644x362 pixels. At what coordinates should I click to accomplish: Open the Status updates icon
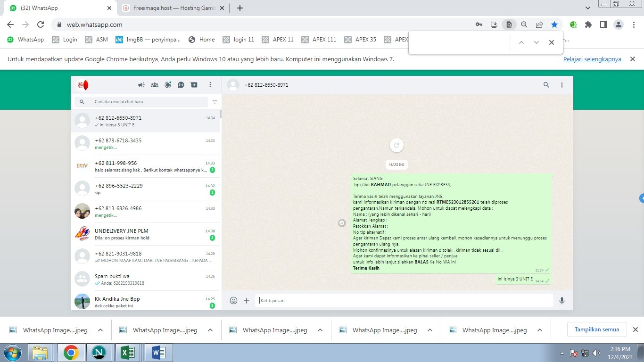(x=168, y=85)
